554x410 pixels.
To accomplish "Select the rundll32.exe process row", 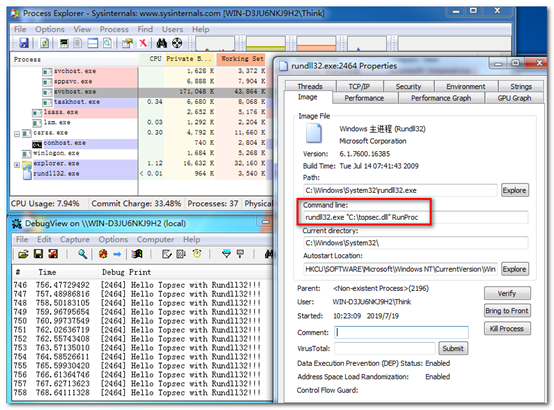I will (141, 174).
